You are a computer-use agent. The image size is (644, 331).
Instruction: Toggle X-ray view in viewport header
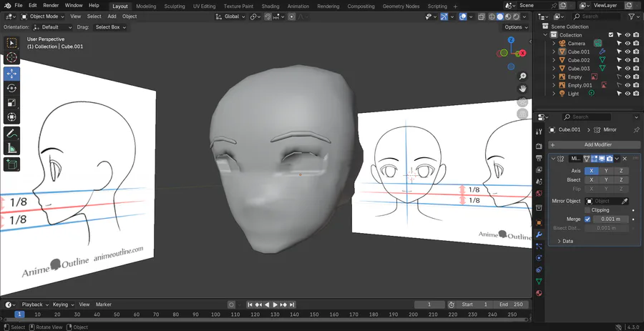click(481, 17)
